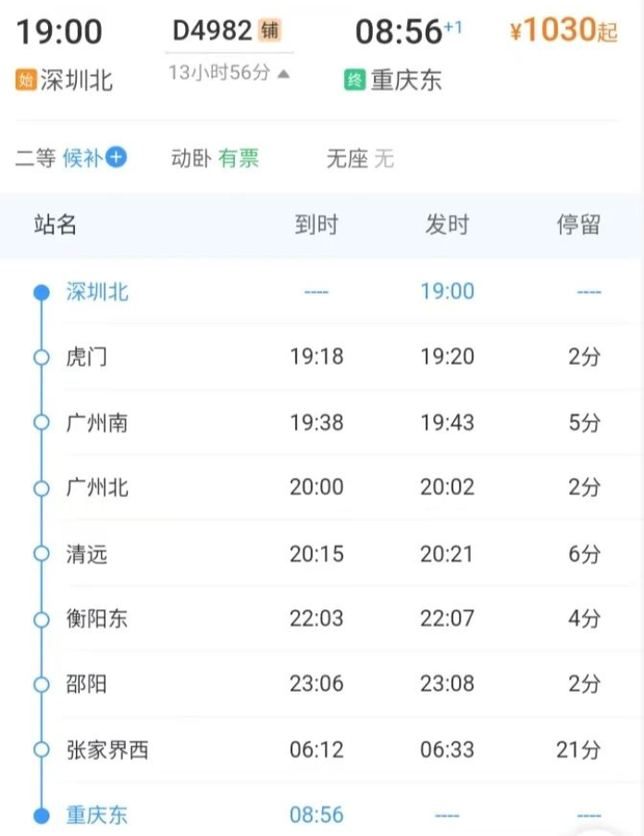Click the 深圳北 timeline start dot

[x=42, y=293]
